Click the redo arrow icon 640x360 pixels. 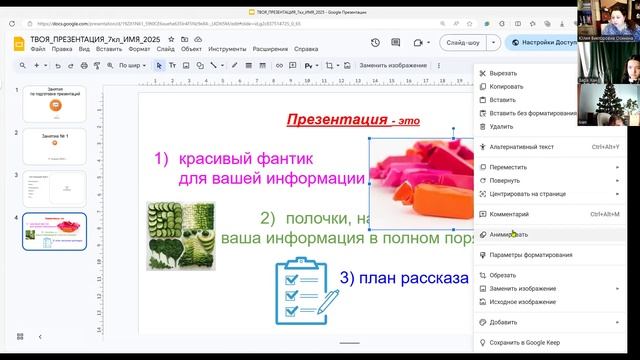[71, 65]
